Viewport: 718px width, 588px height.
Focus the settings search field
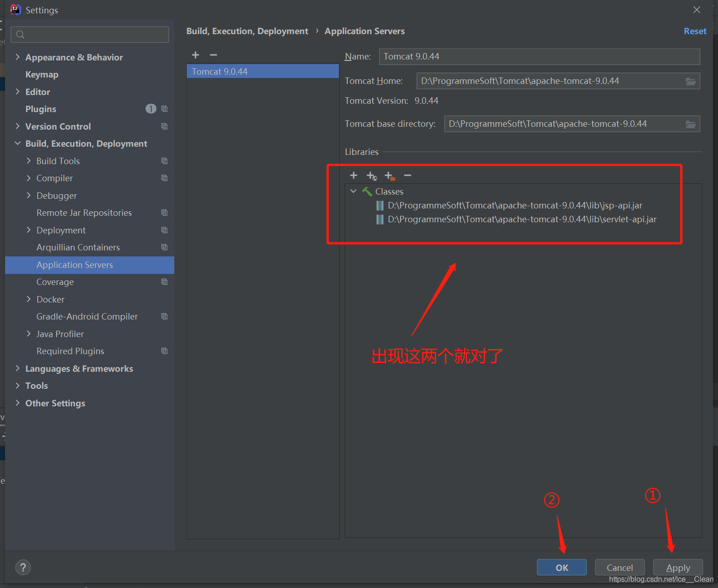click(x=90, y=35)
